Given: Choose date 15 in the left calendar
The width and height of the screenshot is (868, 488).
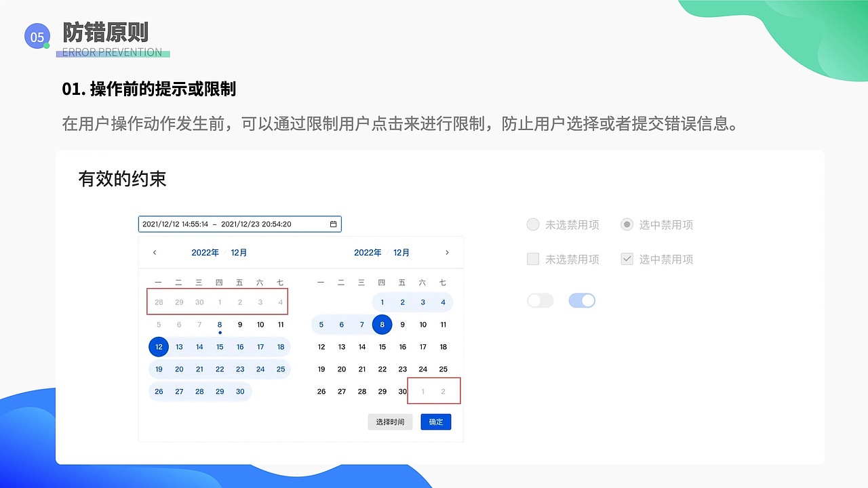Looking at the screenshot, I should (220, 347).
